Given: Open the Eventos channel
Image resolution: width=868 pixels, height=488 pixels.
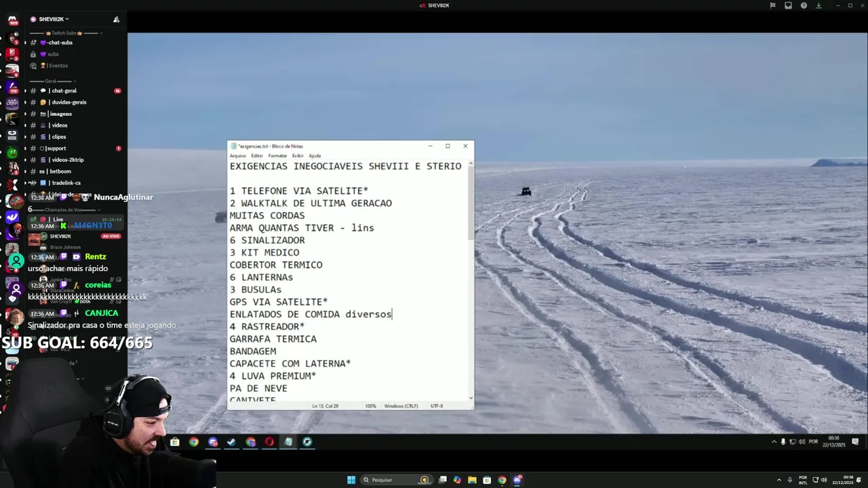Looking at the screenshot, I should point(76,66).
